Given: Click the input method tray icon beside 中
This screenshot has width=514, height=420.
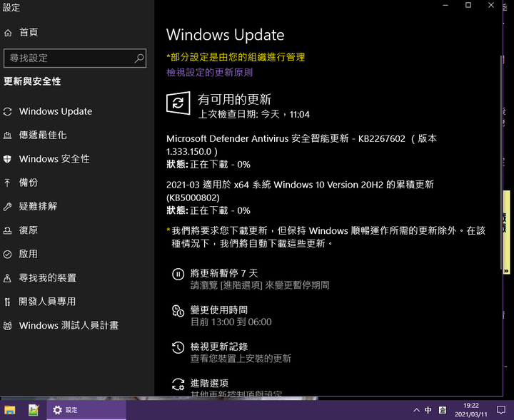Looking at the screenshot, I should (443, 410).
